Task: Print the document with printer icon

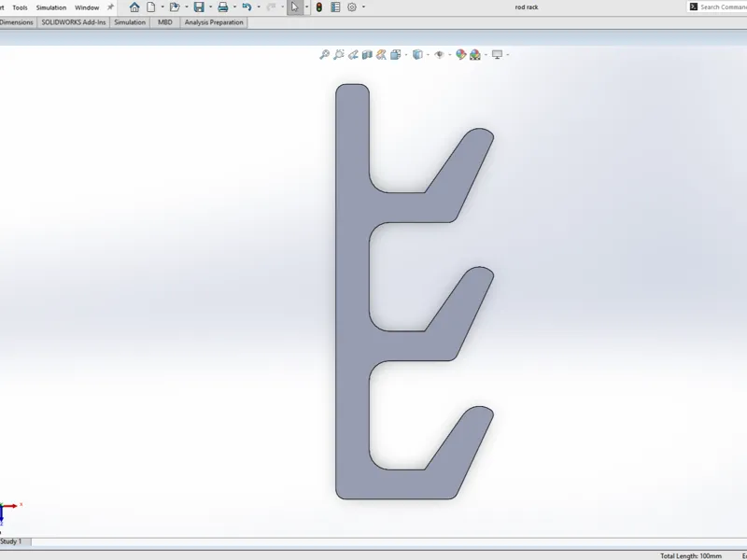Action: point(222,7)
